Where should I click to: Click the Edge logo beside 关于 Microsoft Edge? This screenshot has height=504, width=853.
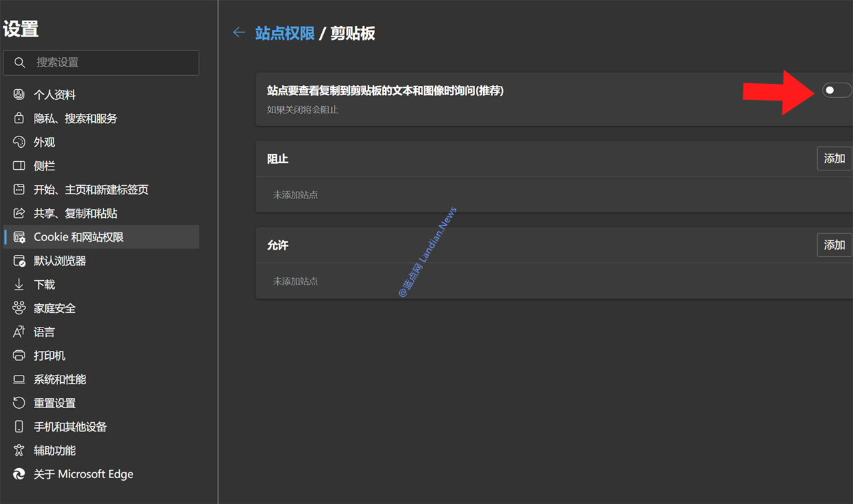(19, 474)
